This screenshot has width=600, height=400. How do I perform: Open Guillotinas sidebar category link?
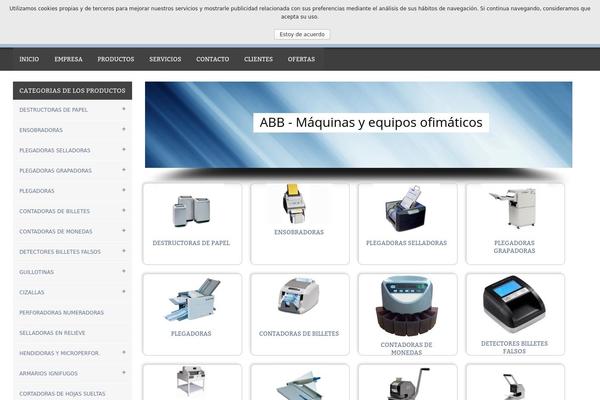[36, 272]
